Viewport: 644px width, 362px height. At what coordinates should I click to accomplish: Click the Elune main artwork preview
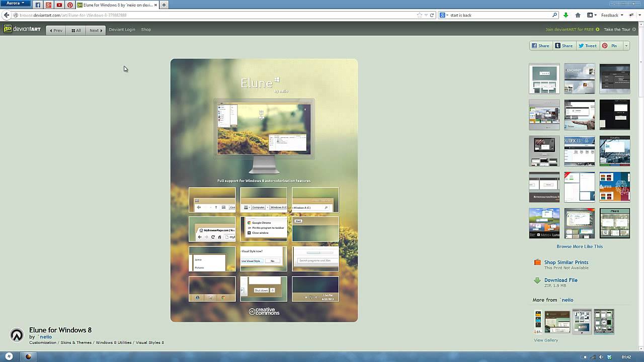click(264, 191)
